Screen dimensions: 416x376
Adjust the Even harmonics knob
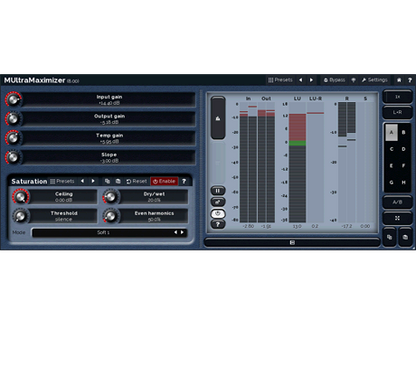pos(111,216)
